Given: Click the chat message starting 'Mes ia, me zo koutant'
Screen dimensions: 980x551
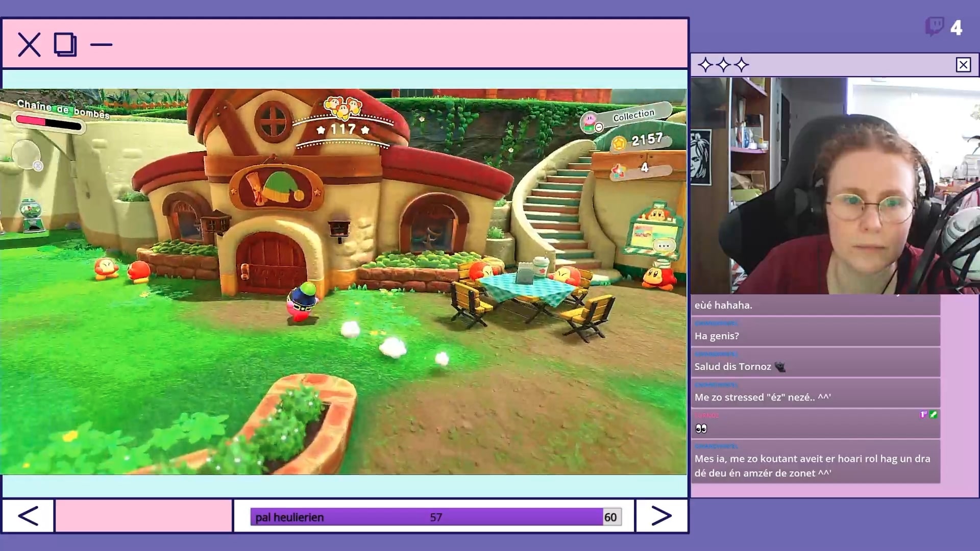Looking at the screenshot, I should 816,462.
